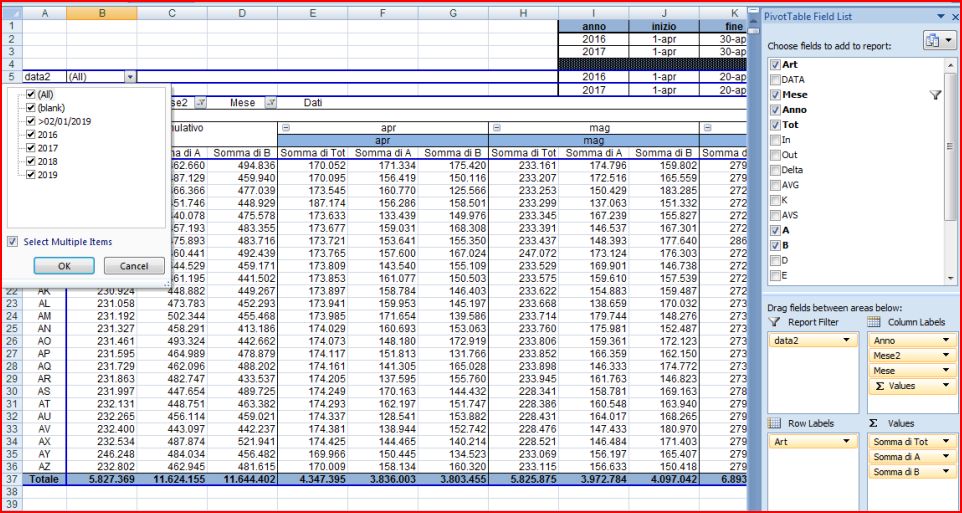This screenshot has height=513, width=962.
Task: Click the data2 label cell
Action: [44, 77]
